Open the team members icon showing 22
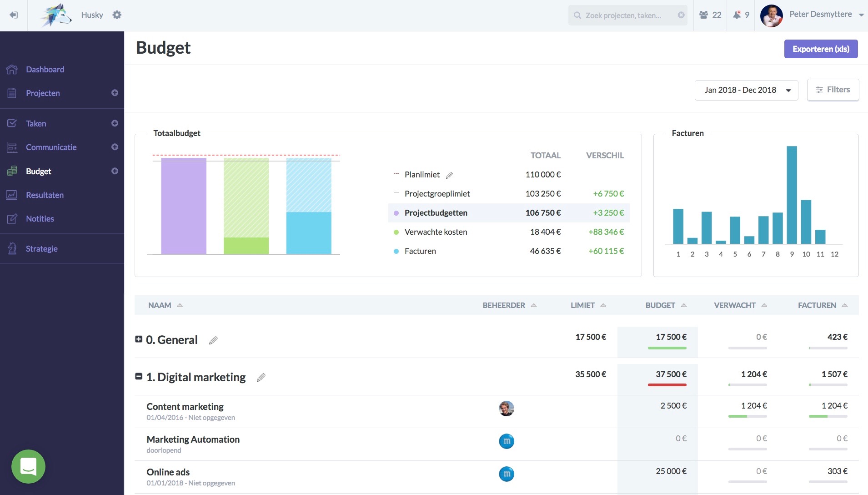This screenshot has width=868, height=495. click(710, 15)
